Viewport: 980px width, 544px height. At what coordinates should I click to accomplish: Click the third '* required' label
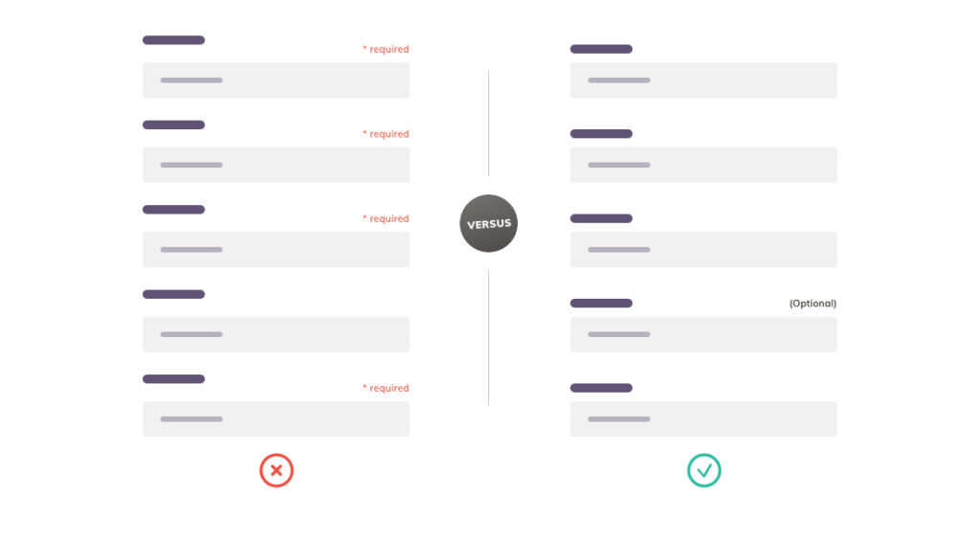[386, 218]
